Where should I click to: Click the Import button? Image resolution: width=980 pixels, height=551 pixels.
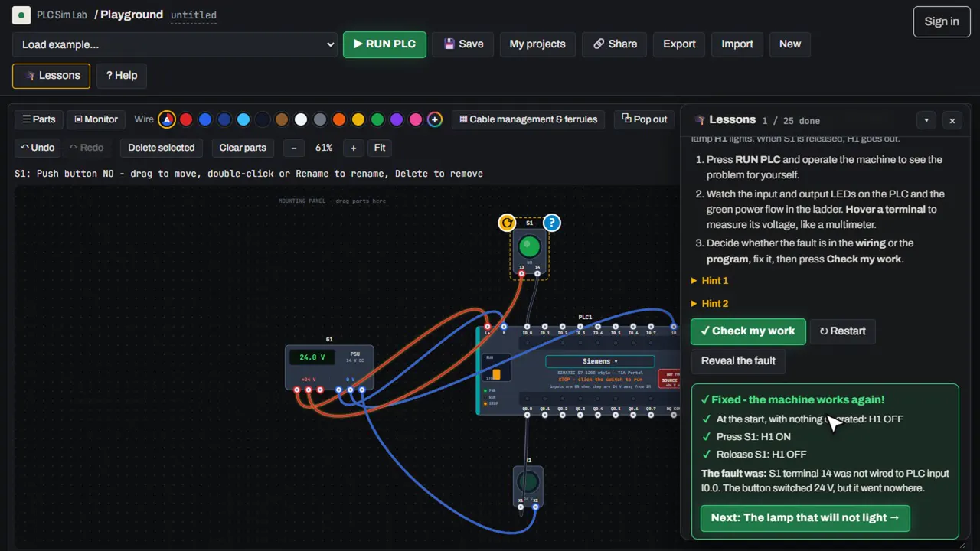pos(737,44)
